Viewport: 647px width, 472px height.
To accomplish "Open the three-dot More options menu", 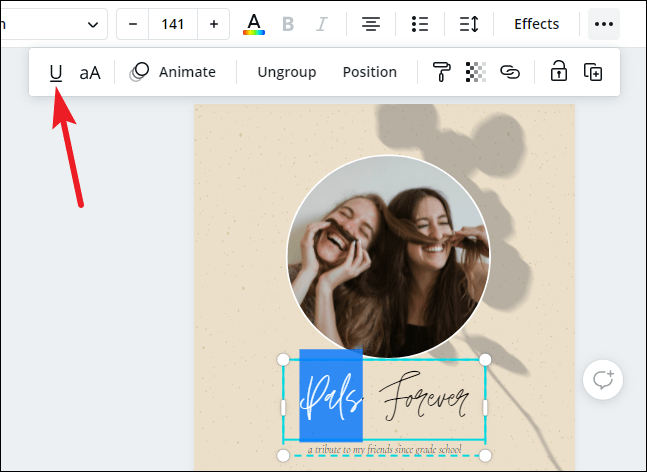I will tap(603, 24).
